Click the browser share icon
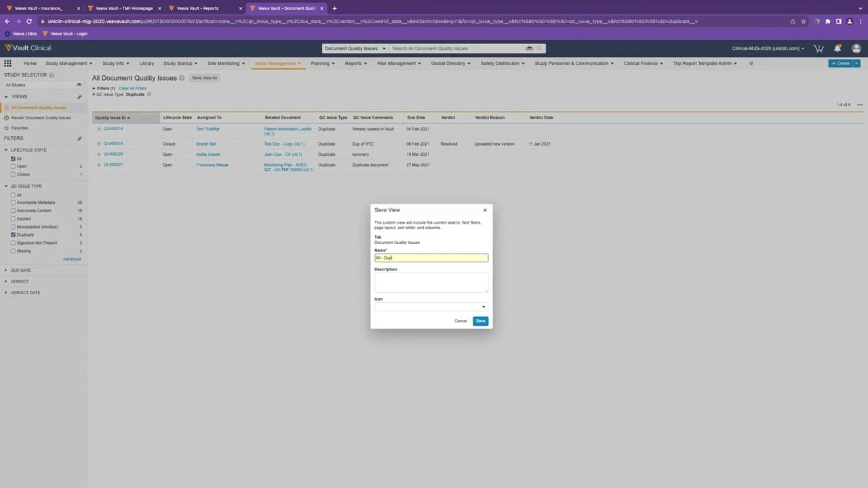Image resolution: width=868 pixels, height=488 pixels. 793,21
